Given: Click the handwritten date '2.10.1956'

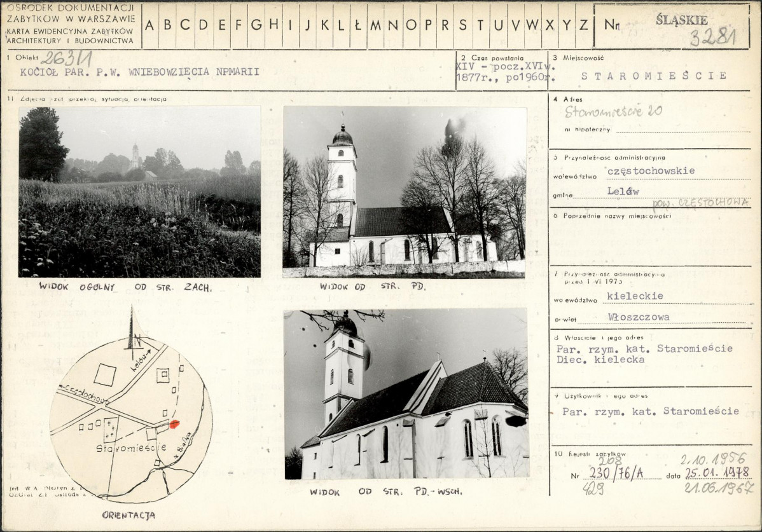Looking at the screenshot, I should 713,459.
